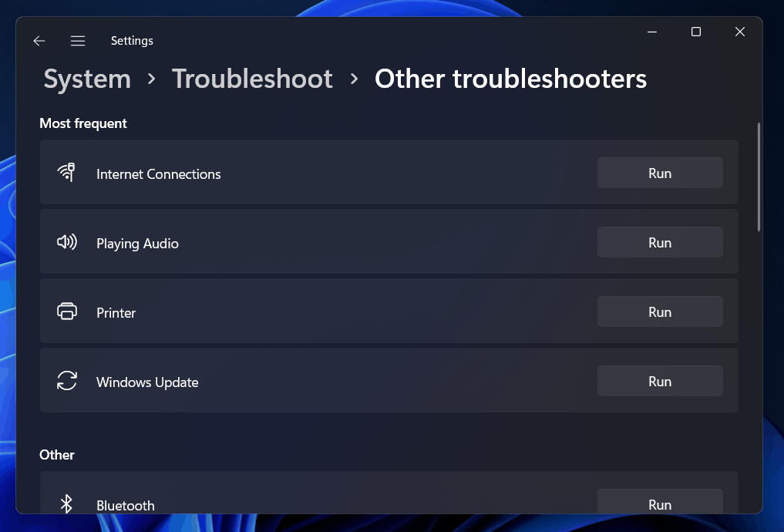Click the vertical scrollbar thumb
The width and height of the screenshot is (784, 532).
point(759,177)
